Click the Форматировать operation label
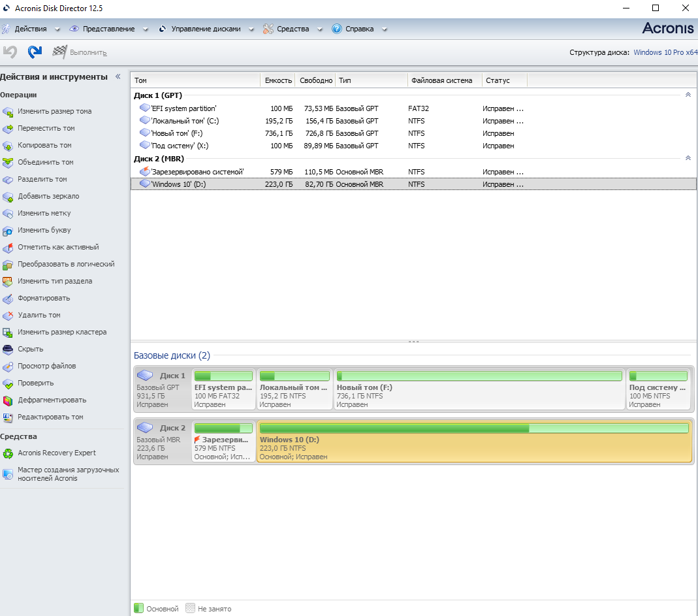This screenshot has height=616, width=698. [44, 298]
